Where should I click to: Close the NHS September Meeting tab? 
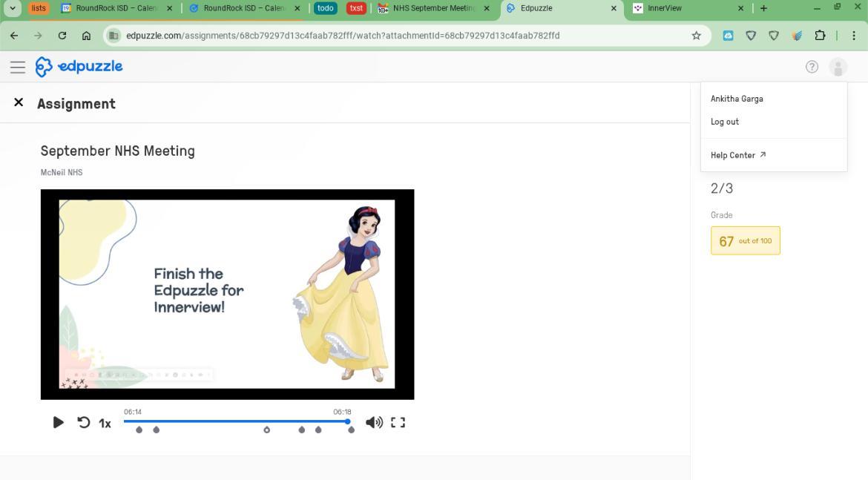[x=487, y=8]
